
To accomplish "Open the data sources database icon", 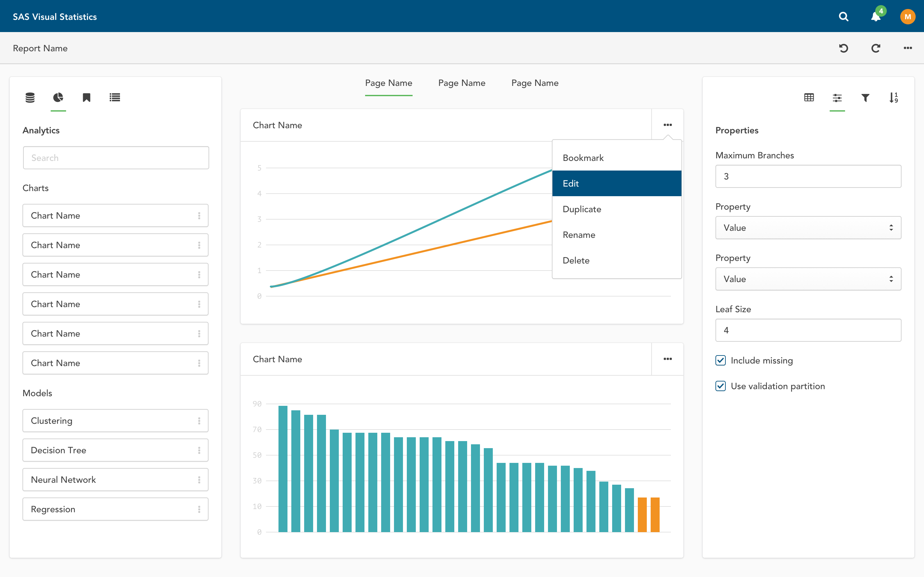I will pos(30,98).
